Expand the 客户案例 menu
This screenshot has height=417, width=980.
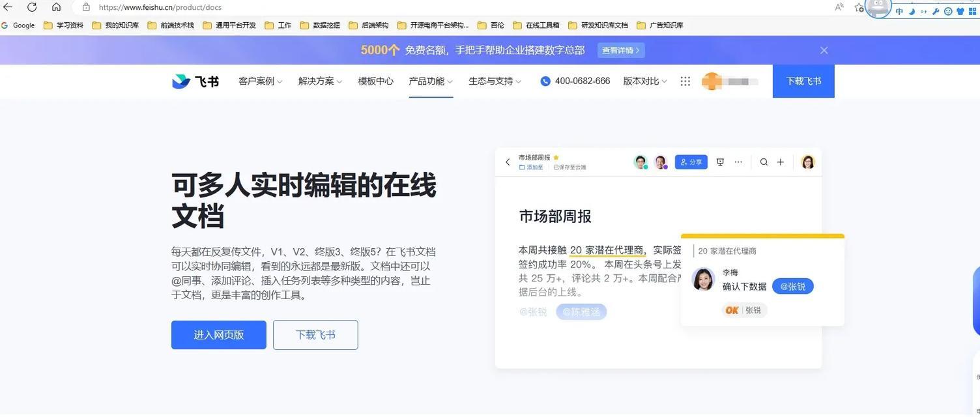coord(261,81)
